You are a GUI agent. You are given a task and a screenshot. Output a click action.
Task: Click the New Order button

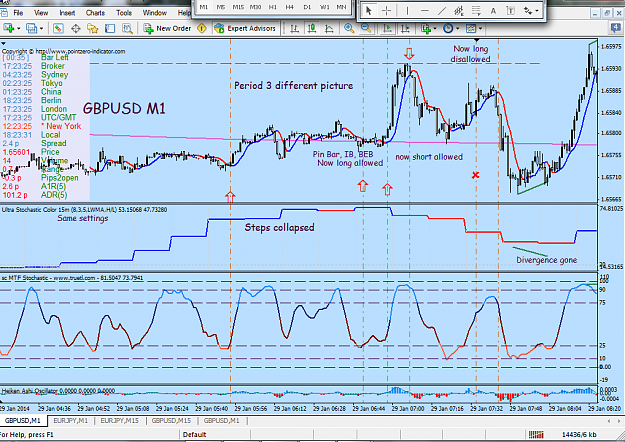tap(167, 28)
